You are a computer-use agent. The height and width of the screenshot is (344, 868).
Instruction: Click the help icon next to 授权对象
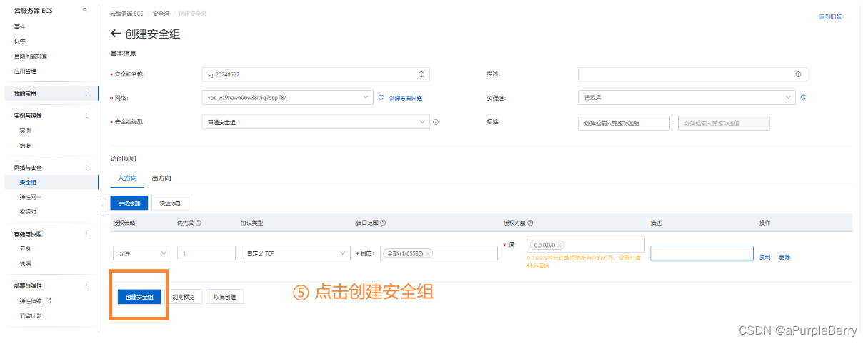(x=531, y=223)
